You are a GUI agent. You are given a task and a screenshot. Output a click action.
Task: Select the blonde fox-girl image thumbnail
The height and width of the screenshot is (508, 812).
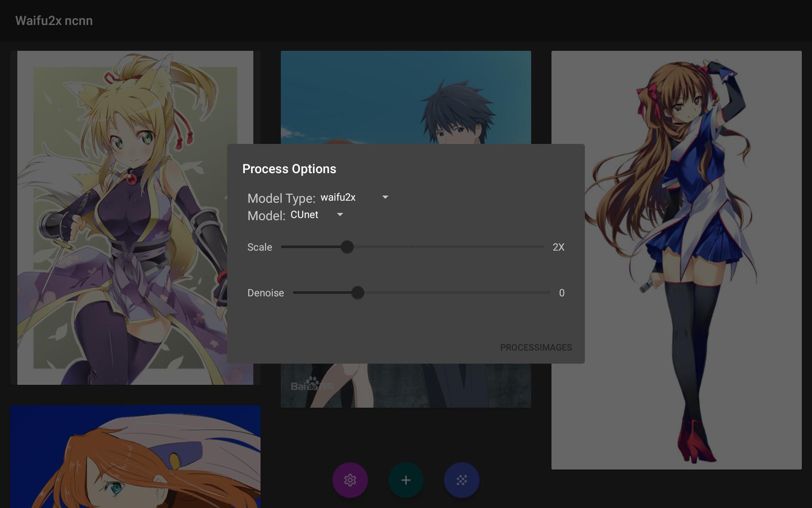coord(135,218)
